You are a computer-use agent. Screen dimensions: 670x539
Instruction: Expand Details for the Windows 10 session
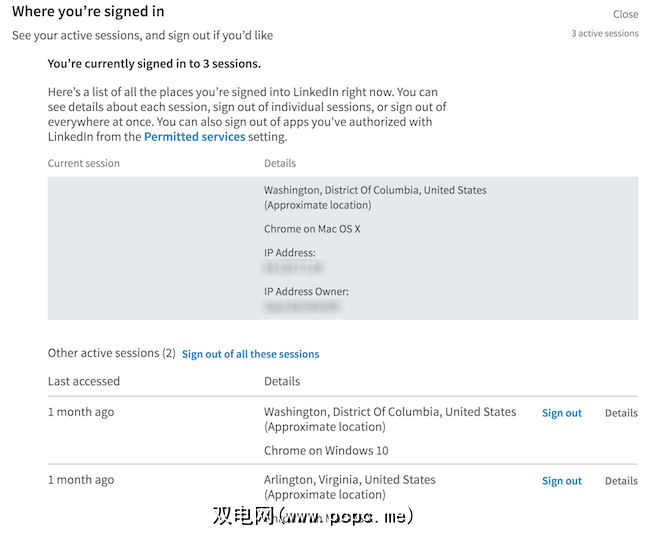(620, 413)
